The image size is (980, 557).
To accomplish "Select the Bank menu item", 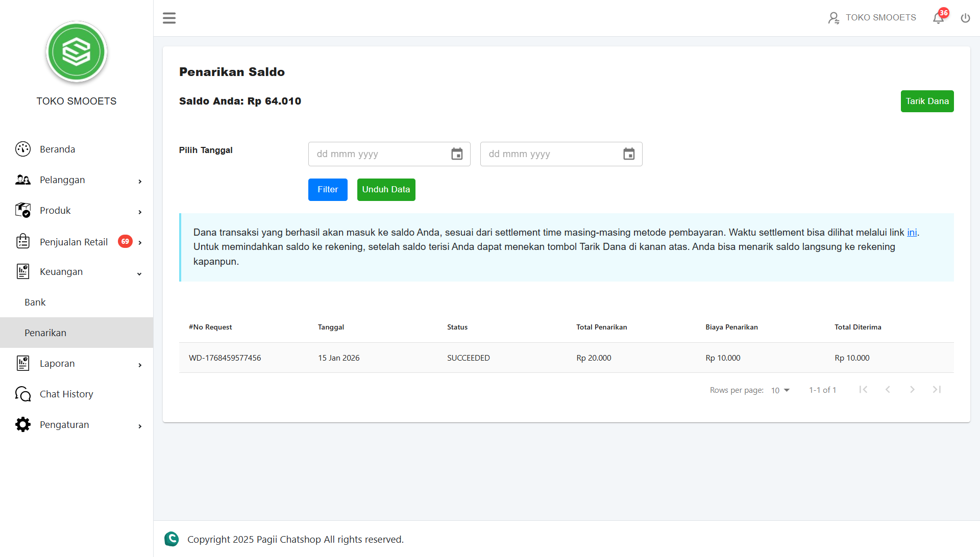I will [x=35, y=302].
